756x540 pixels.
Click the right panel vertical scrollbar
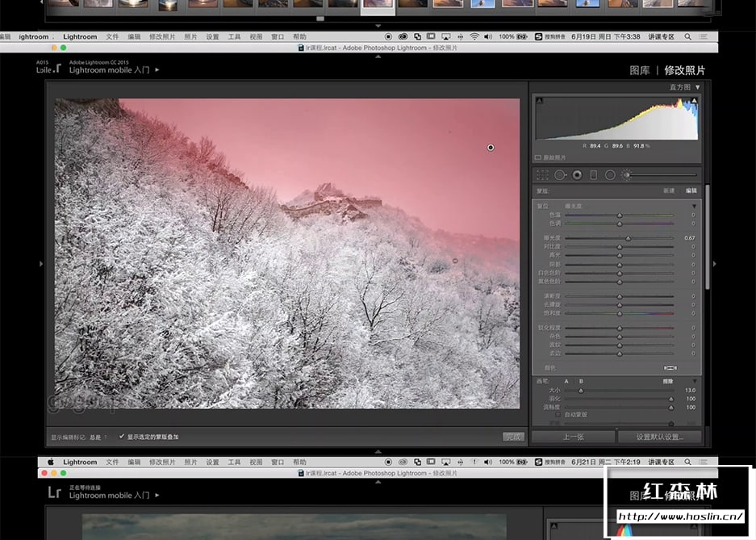708,237
